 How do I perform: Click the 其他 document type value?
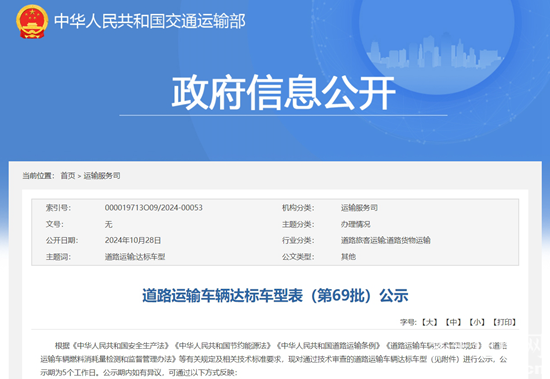click(348, 257)
